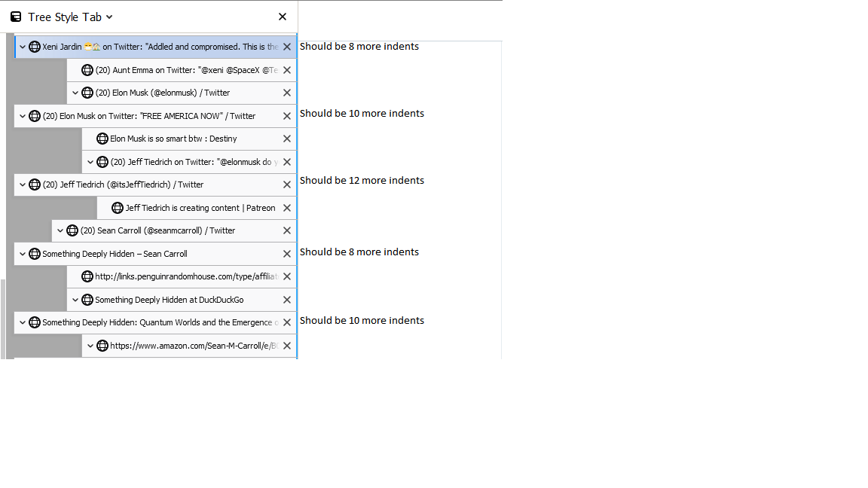
Task: Click globe favicon of Quantum Worlds tab
Action: point(35,322)
